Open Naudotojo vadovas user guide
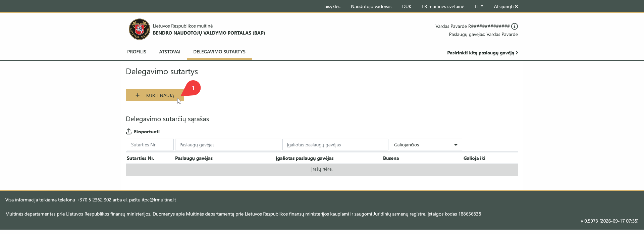Image resolution: width=644 pixels, height=234 pixels. coord(371,6)
